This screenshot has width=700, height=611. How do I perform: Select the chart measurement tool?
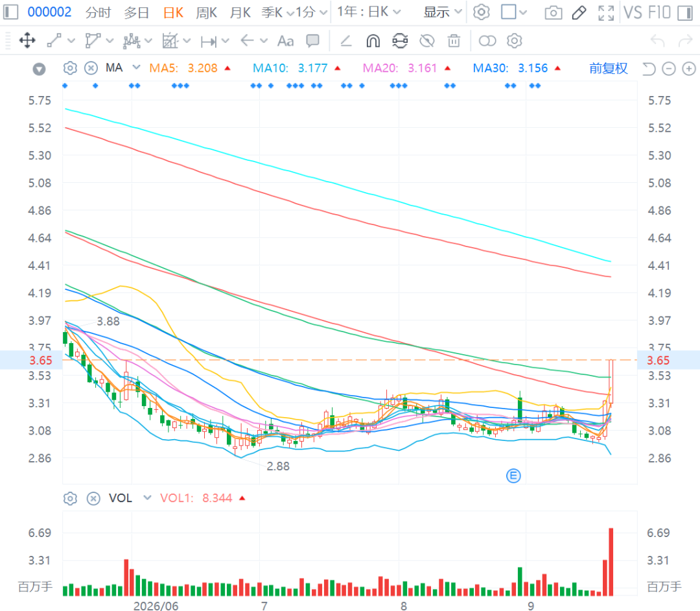tap(170, 41)
